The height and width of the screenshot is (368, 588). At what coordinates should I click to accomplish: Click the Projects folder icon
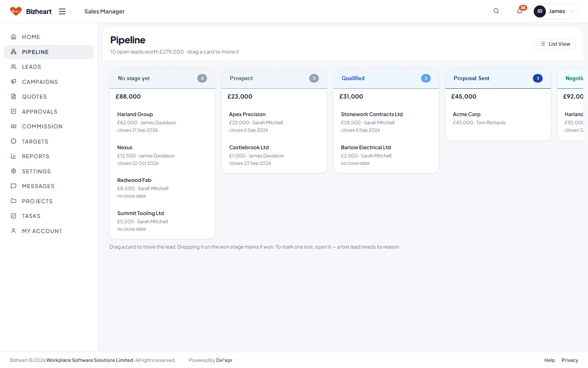[13, 201]
